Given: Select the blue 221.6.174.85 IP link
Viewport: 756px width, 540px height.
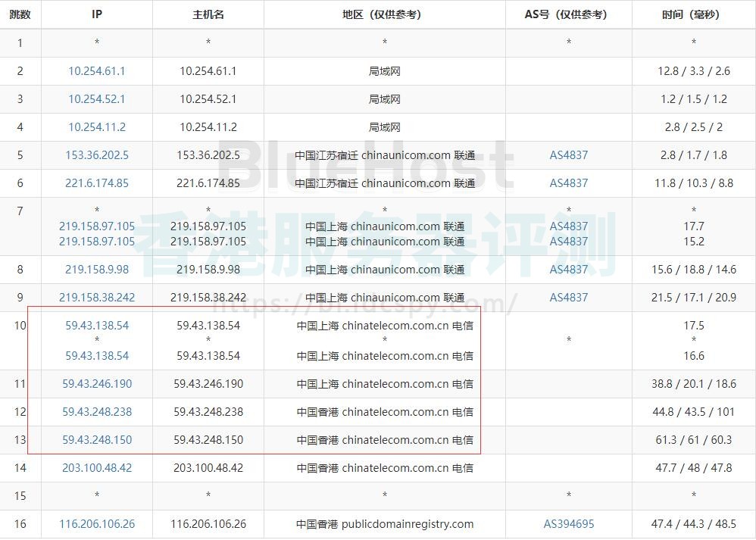Looking at the screenshot, I should click(x=97, y=183).
